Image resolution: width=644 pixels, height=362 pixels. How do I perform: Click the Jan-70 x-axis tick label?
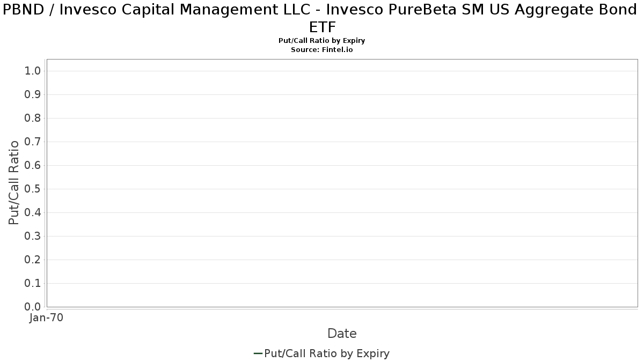47,317
